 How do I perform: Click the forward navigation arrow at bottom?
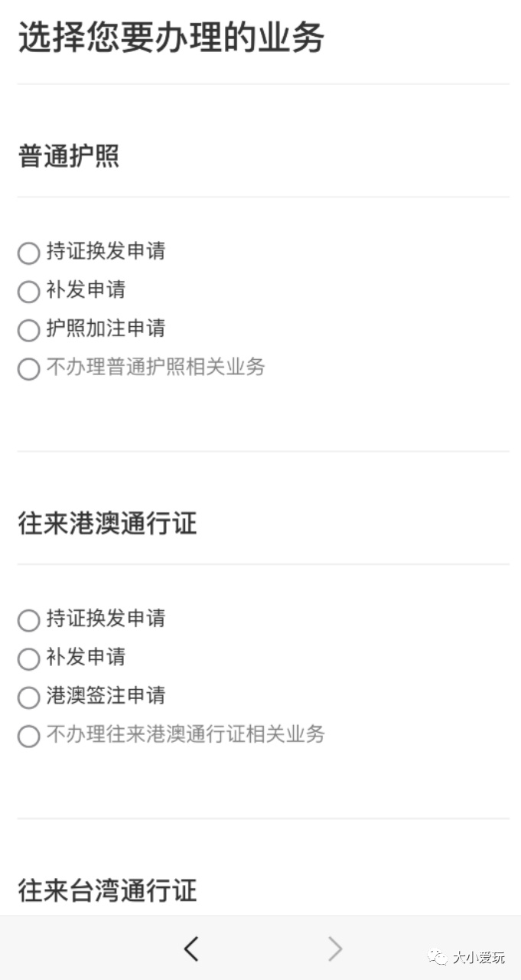click(x=335, y=948)
